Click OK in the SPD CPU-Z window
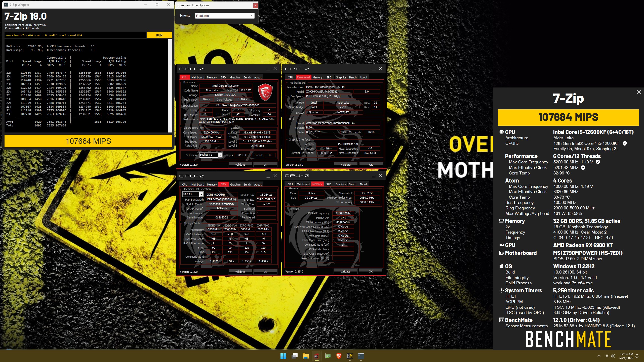This screenshot has height=362, width=644. coord(265,272)
